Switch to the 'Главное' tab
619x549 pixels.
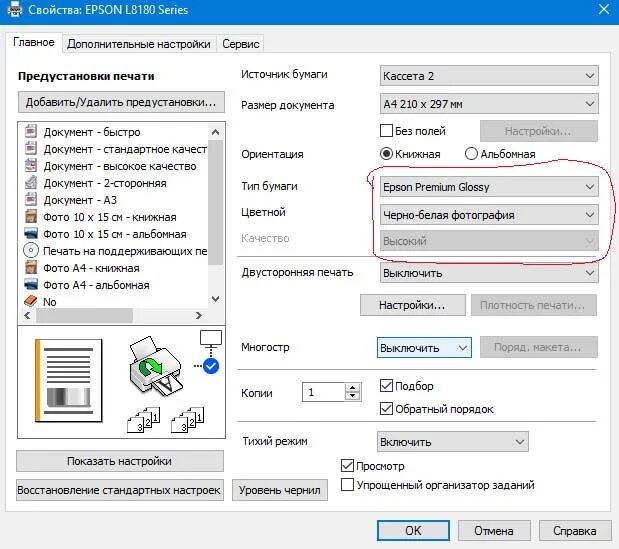coord(34,42)
